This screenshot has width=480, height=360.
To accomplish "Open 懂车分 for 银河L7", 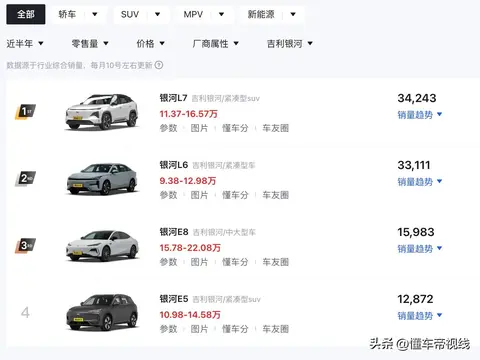I will pyautogui.click(x=235, y=128).
